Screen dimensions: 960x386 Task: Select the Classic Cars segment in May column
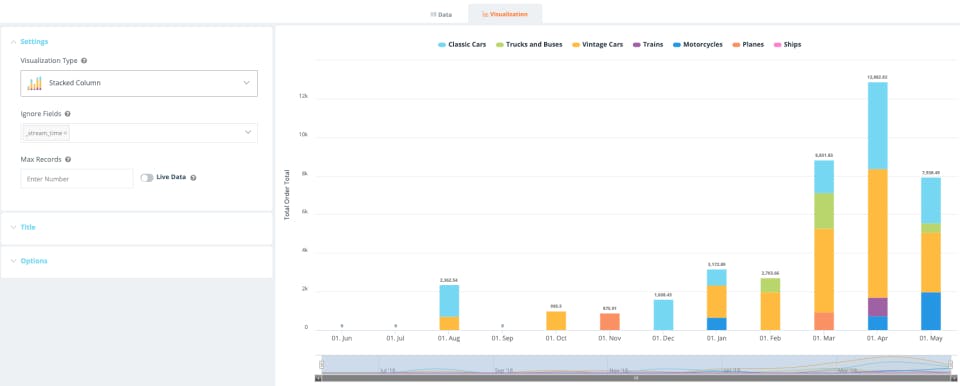931,200
